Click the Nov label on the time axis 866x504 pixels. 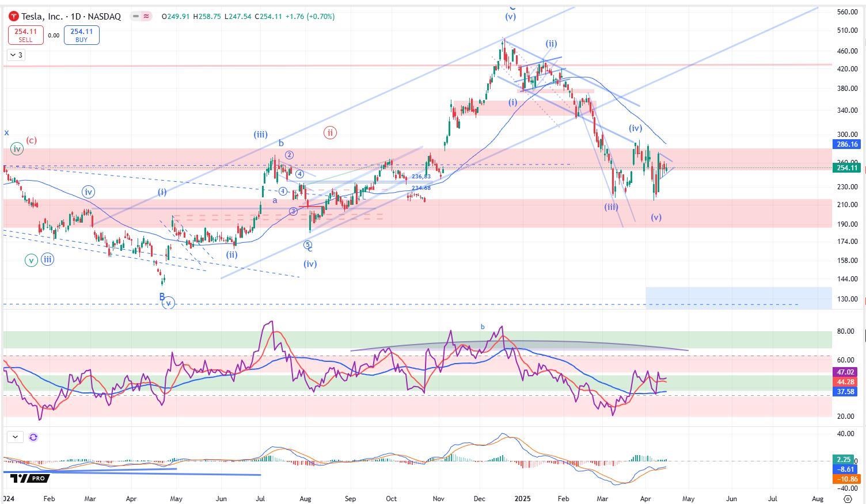tap(438, 499)
